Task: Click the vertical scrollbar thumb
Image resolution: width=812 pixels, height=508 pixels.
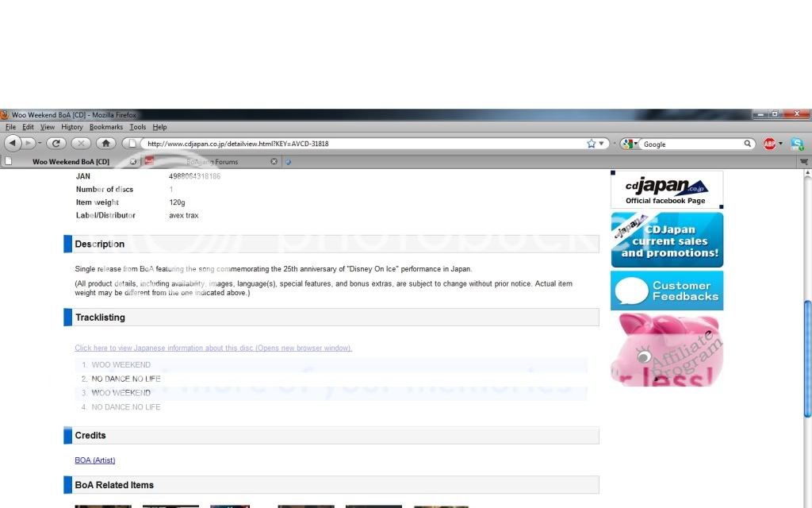Action: tap(807, 359)
